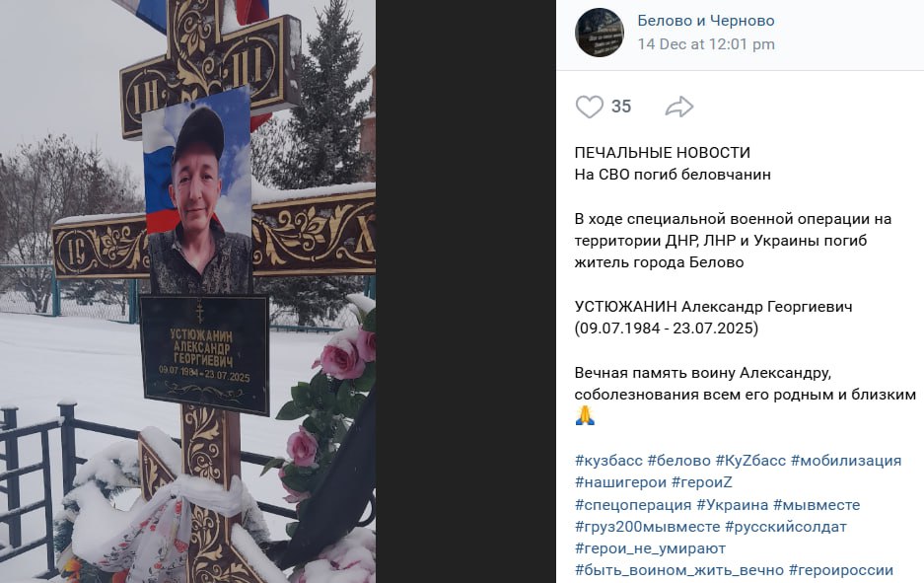The height and width of the screenshot is (583, 924).
Task: Open the hashtag #герои_не_умирают
Action: (651, 548)
